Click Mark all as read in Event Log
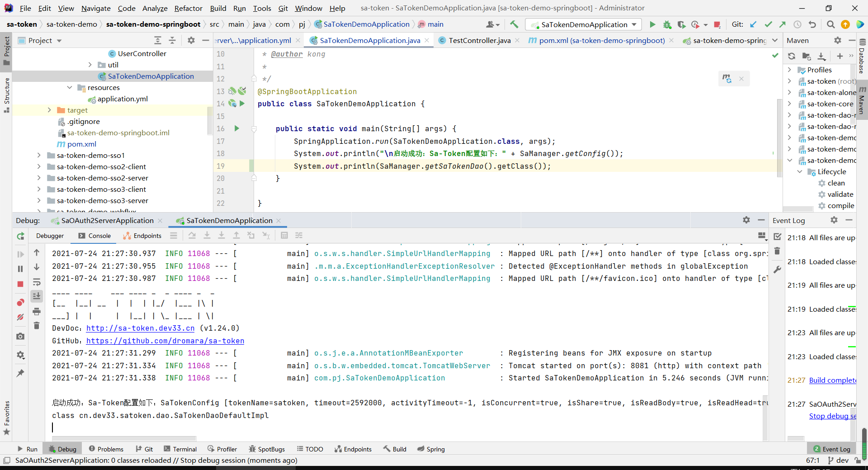868x470 pixels. pos(778,237)
